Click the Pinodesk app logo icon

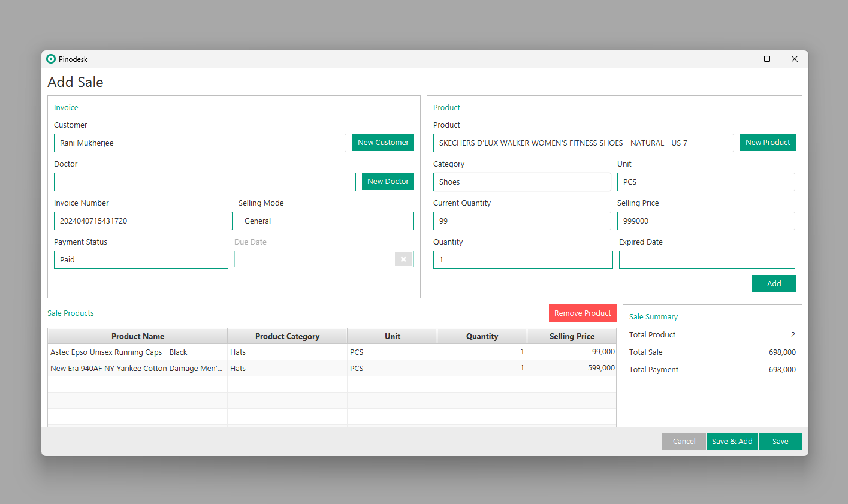pos(51,59)
